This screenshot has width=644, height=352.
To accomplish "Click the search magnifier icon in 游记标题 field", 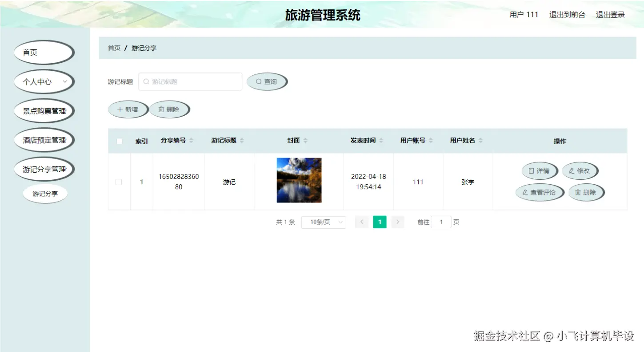I will point(146,81).
